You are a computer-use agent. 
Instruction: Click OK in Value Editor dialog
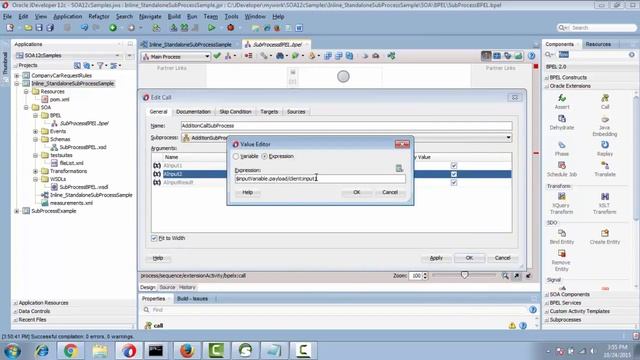pos(356,192)
